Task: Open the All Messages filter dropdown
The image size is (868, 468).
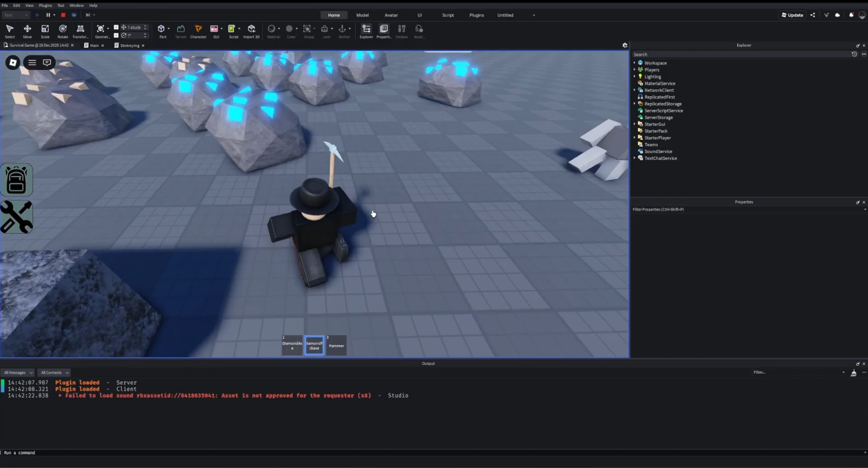Action: click(18, 372)
